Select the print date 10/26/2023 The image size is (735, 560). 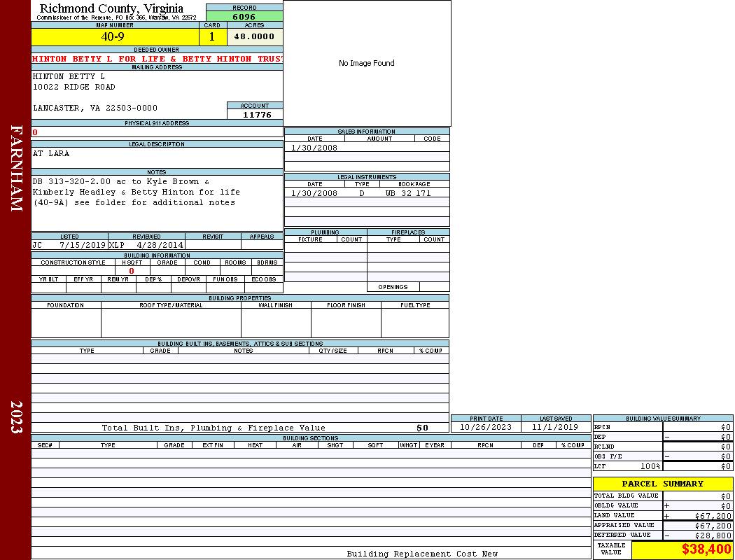click(485, 427)
